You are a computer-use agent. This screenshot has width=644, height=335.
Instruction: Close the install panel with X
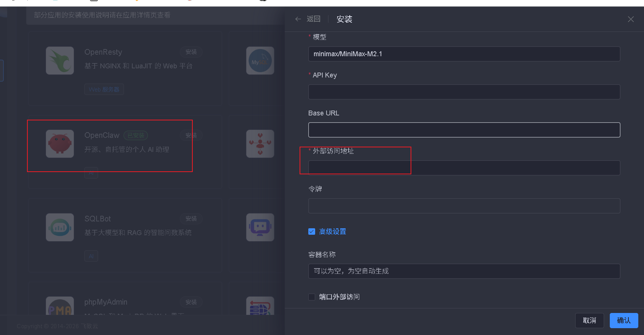point(631,19)
